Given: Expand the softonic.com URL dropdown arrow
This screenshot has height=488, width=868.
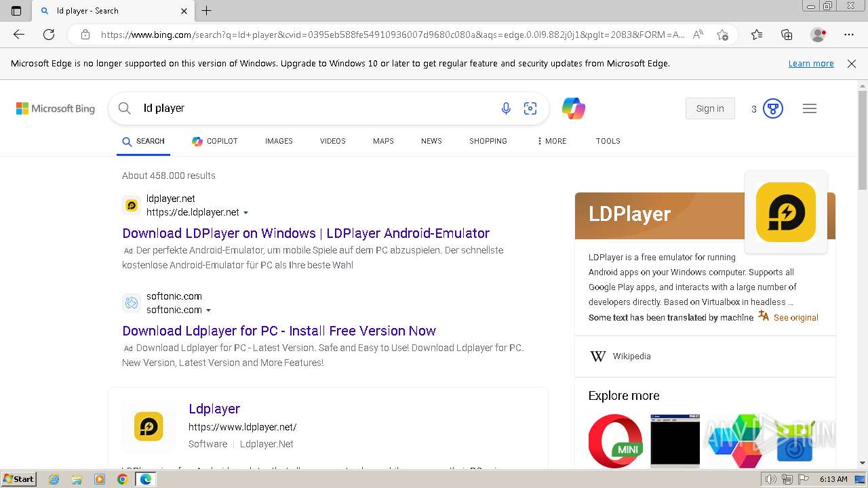Looking at the screenshot, I should coord(209,310).
